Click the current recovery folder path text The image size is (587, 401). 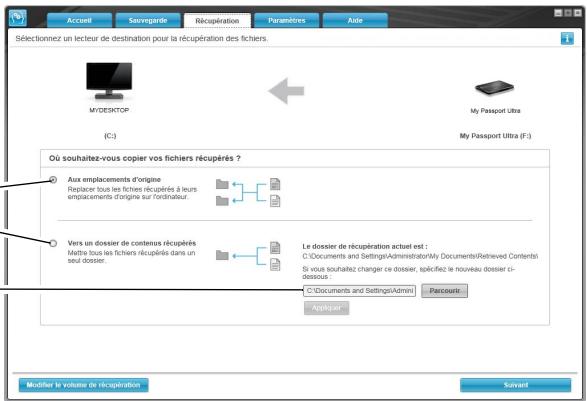[420, 256]
